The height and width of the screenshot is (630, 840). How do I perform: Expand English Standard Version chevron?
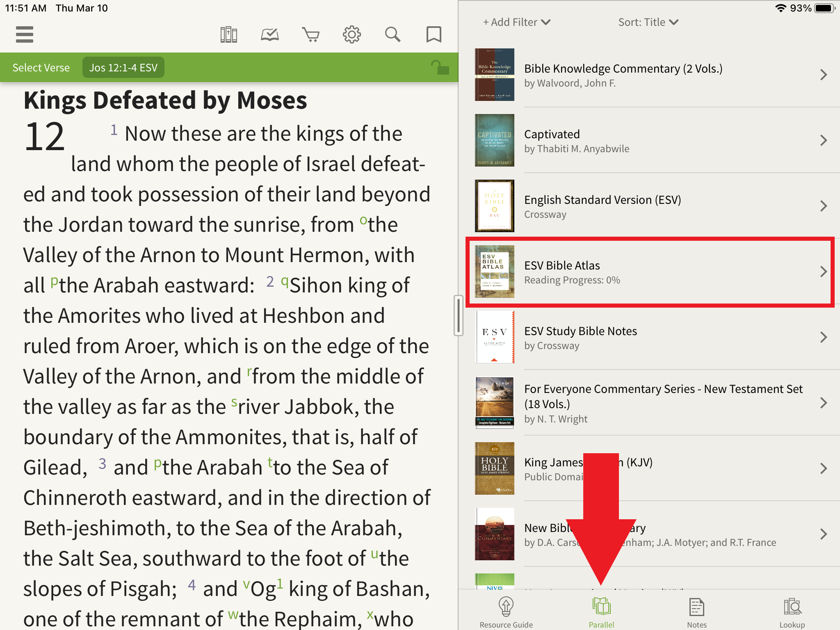tap(823, 206)
